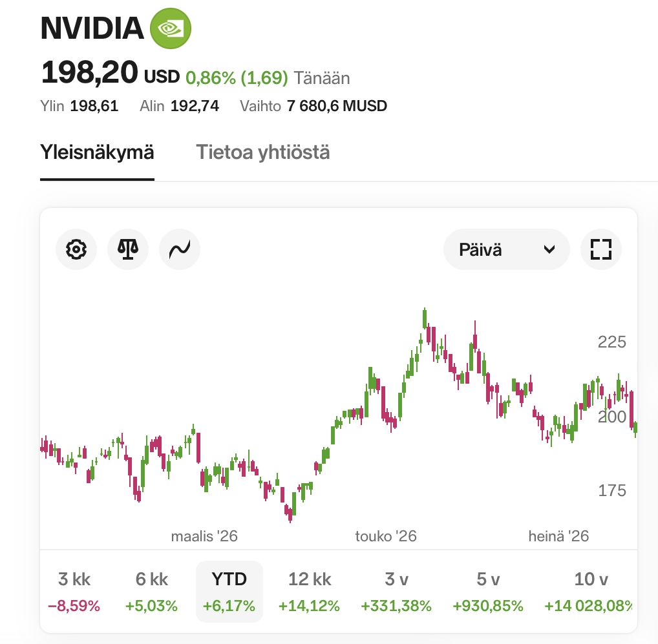The height and width of the screenshot is (644, 658).
Task: Show the 3 v period
Action: point(396,591)
